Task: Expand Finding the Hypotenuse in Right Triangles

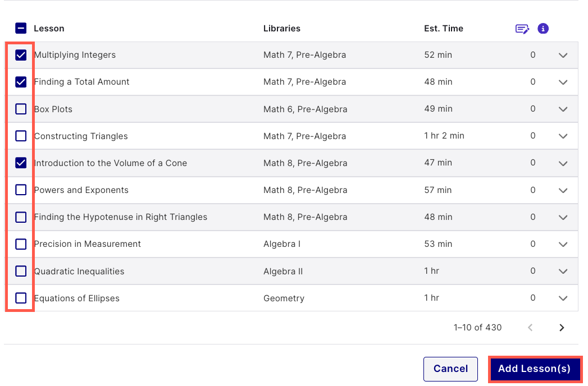Action: 563,217
